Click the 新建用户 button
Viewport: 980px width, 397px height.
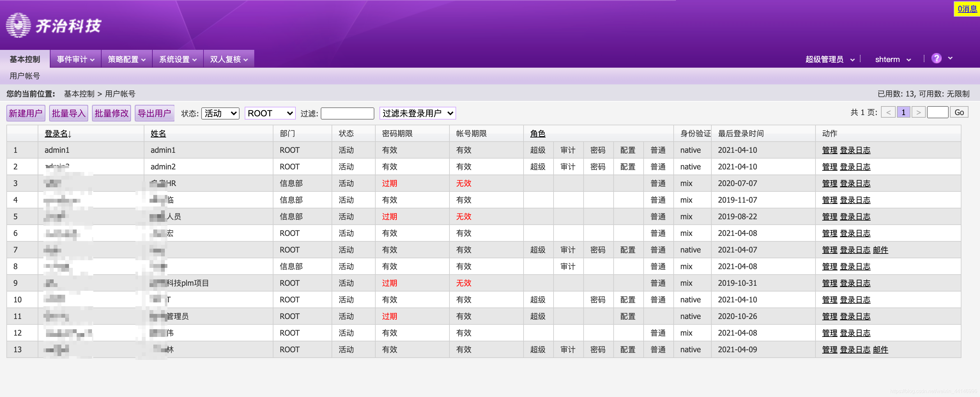26,113
